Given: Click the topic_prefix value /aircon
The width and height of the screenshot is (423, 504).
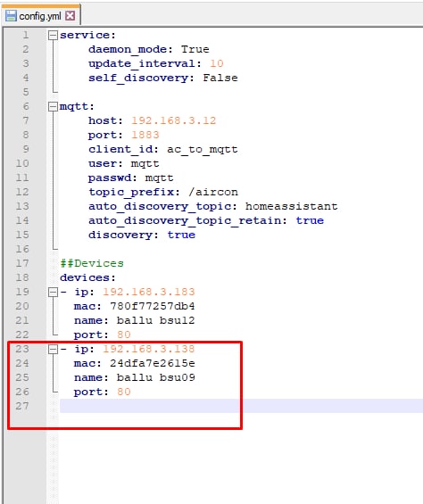Looking at the screenshot, I should pyautogui.click(x=213, y=192).
